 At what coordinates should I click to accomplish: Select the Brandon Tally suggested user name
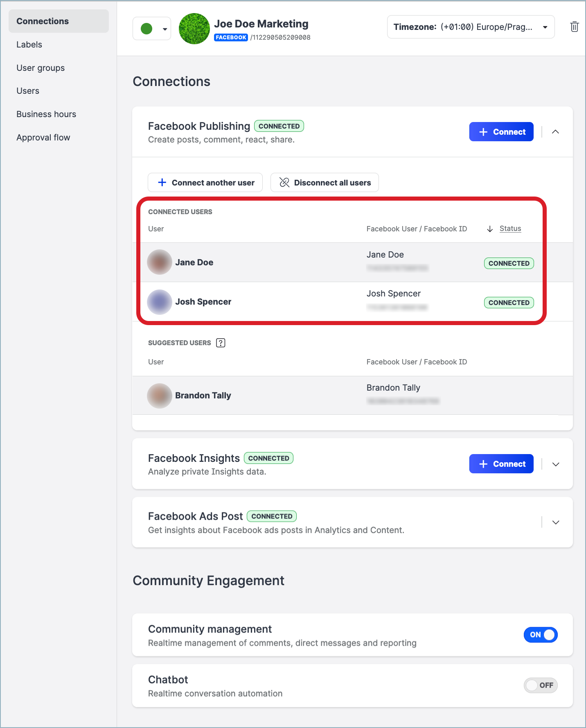click(203, 396)
